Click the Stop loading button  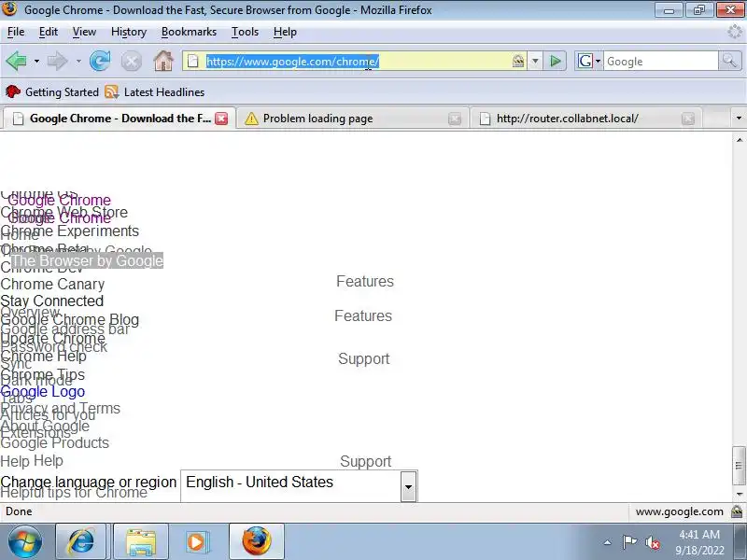coord(132,61)
